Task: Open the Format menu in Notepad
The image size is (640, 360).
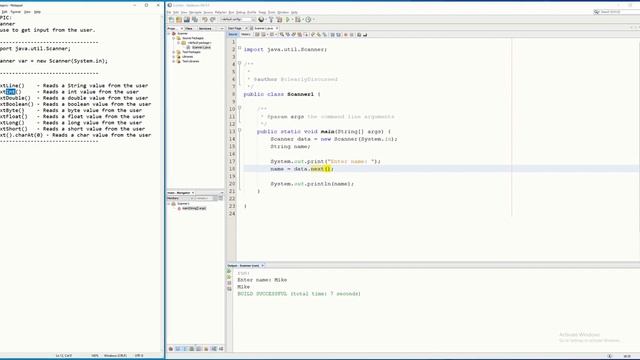Action: pyautogui.click(x=16, y=12)
